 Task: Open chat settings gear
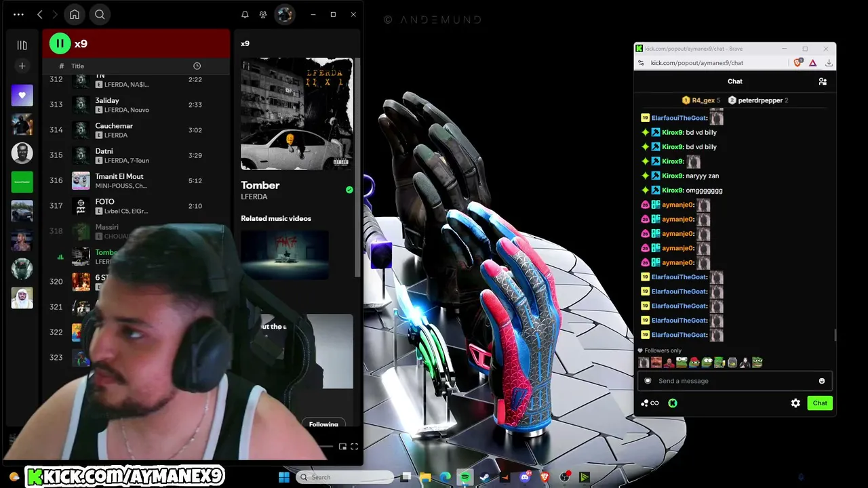(795, 403)
